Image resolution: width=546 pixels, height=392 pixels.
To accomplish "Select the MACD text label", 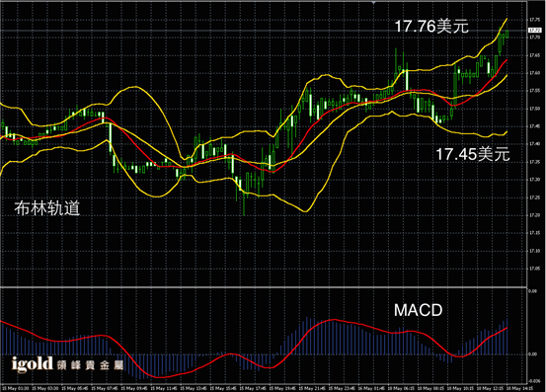I will [x=419, y=310].
